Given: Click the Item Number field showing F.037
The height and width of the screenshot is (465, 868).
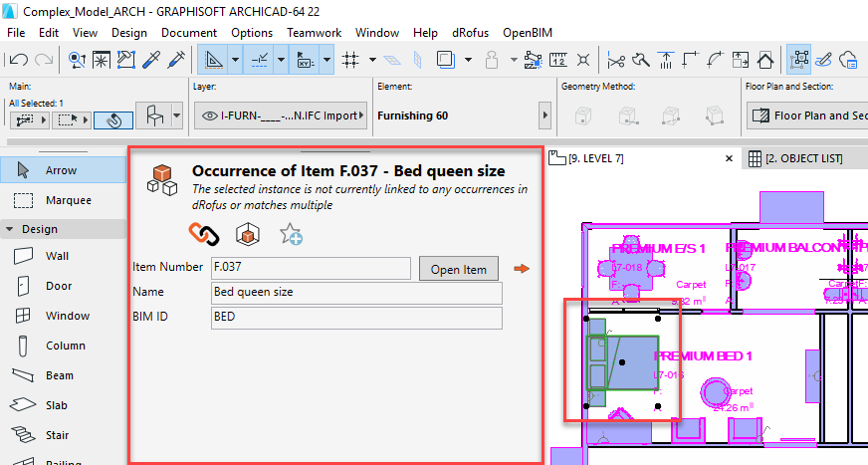Looking at the screenshot, I should click(311, 268).
